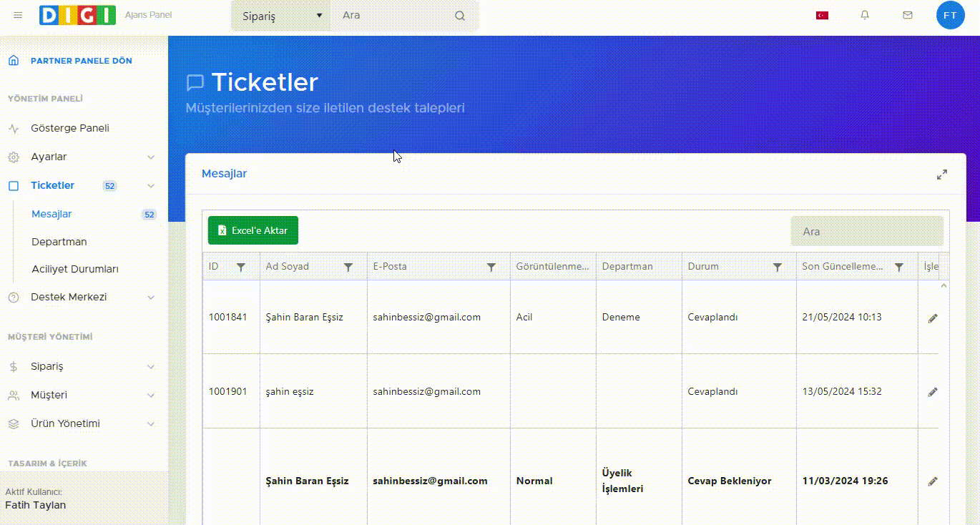Click the Ürün Yönetimi layers icon
This screenshot has width=980, height=525.
coord(14,424)
